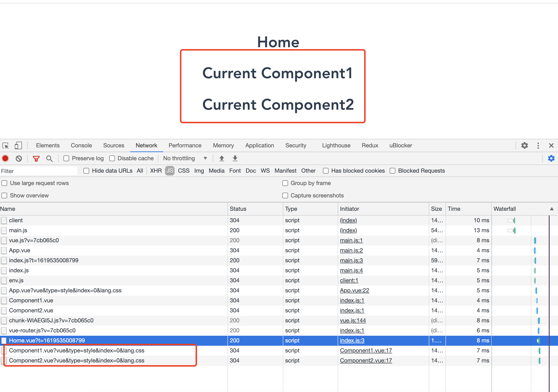Open Component1.vue:17 initiator link

[366, 351]
